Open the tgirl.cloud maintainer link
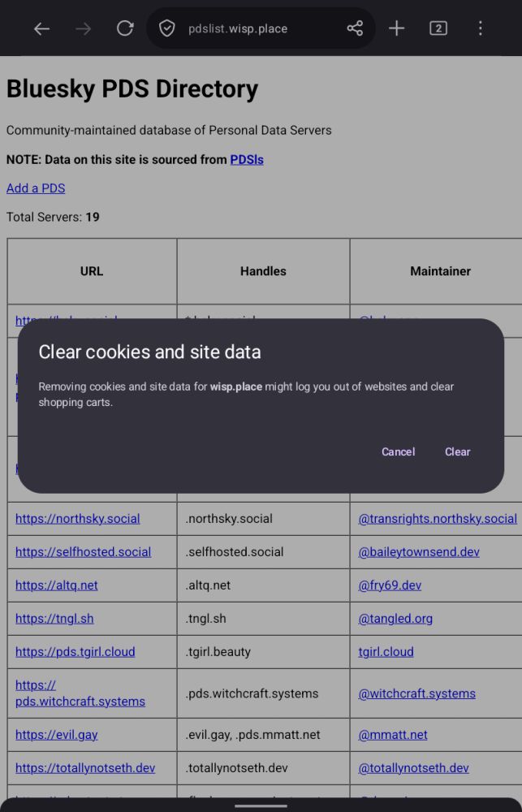 coord(385,651)
